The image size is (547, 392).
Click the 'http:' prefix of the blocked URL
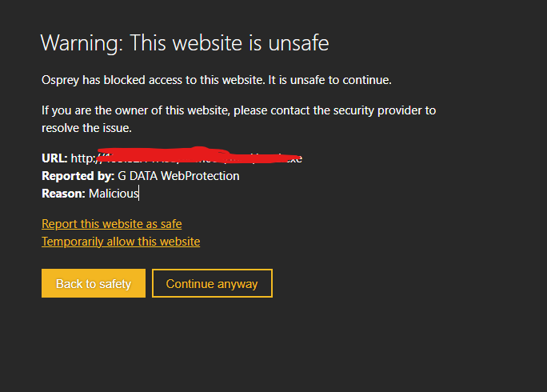click(83, 158)
